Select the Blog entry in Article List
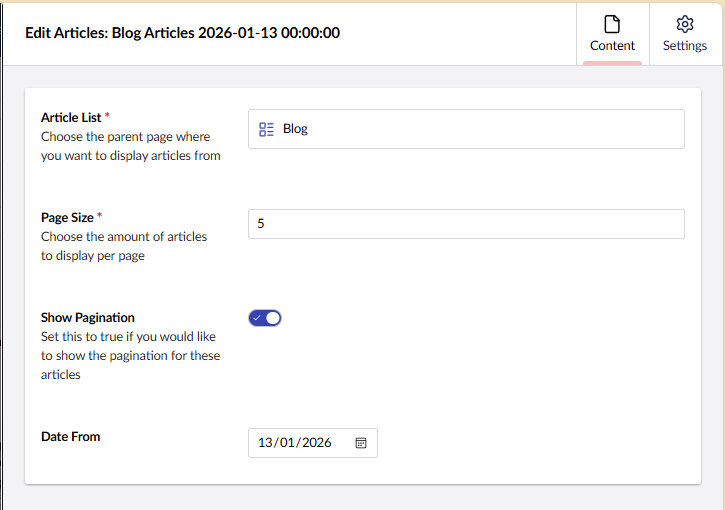 pos(295,129)
